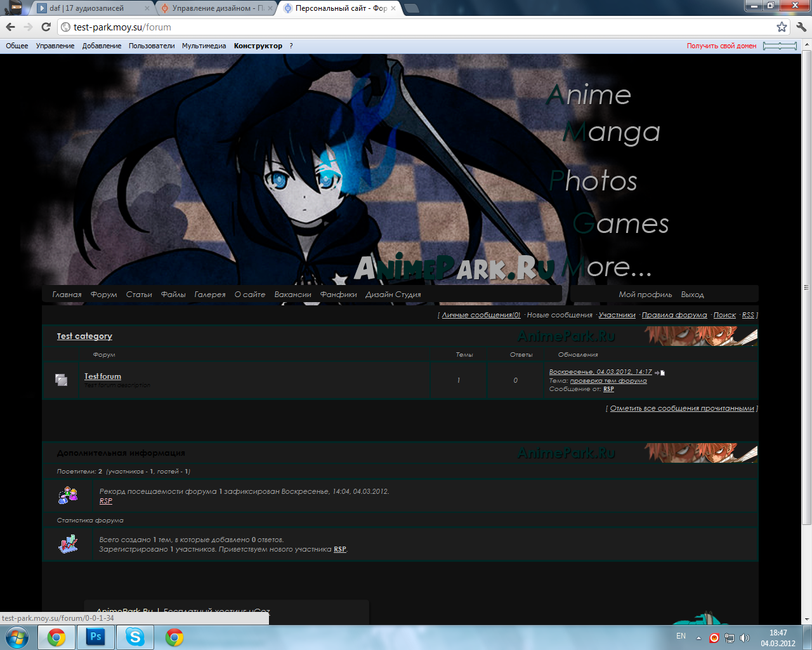Screen dimensions: 812x650
Task: Open the 'Test forum' link
Action: (x=103, y=376)
